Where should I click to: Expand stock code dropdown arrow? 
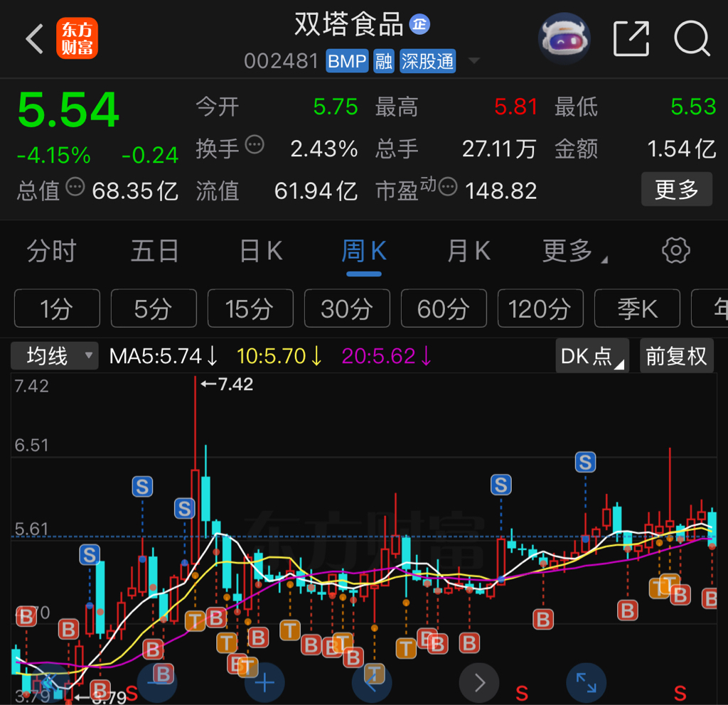(x=474, y=61)
